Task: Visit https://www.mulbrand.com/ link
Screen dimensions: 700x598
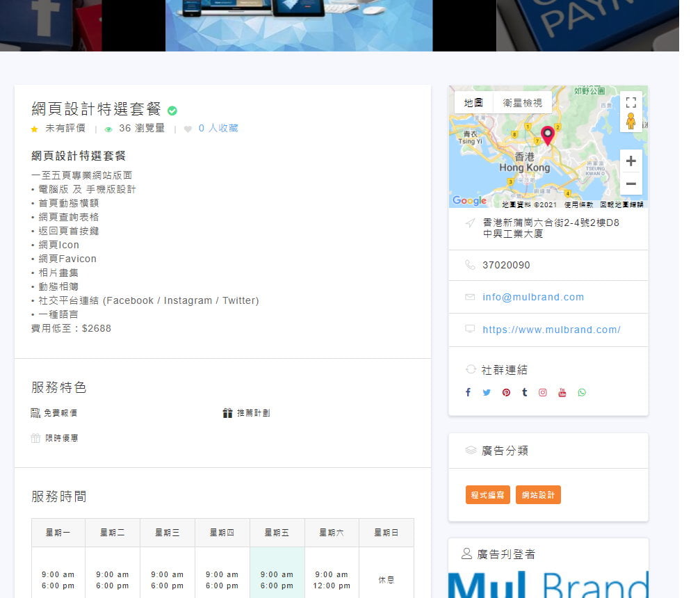Action: point(551,330)
